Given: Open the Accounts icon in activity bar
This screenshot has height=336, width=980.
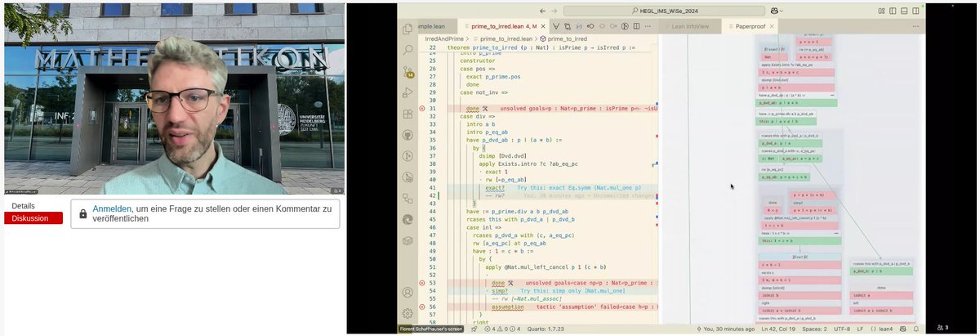Looking at the screenshot, I should click(x=408, y=293).
